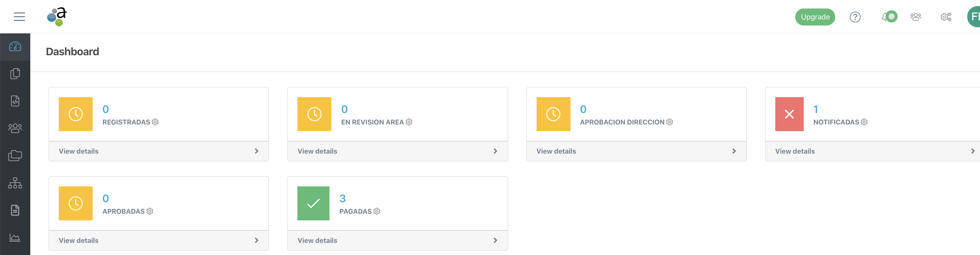Click the Upgrade button
This screenshot has height=255, width=980.
[x=815, y=17]
